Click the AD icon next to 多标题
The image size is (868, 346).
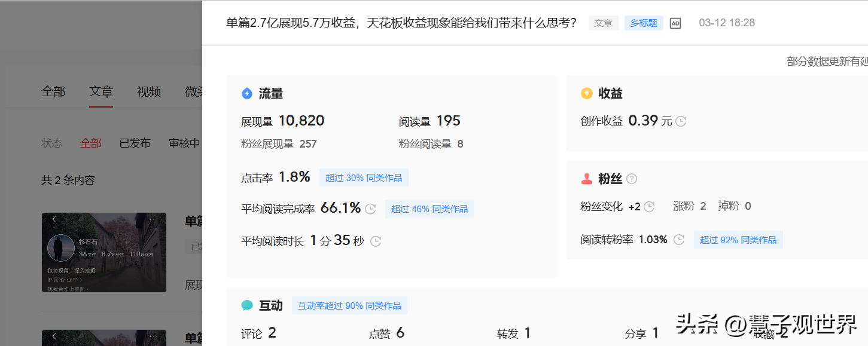[675, 23]
